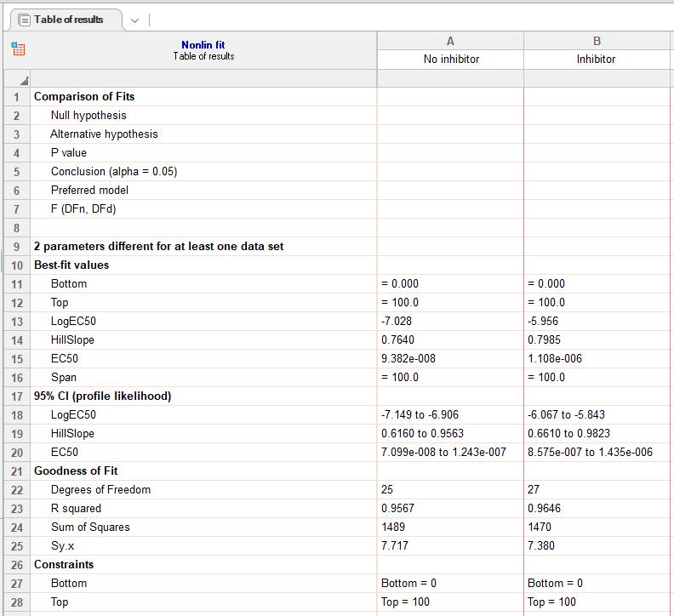Click the Inhibitor column title
This screenshot has height=616, width=674.
click(x=596, y=60)
